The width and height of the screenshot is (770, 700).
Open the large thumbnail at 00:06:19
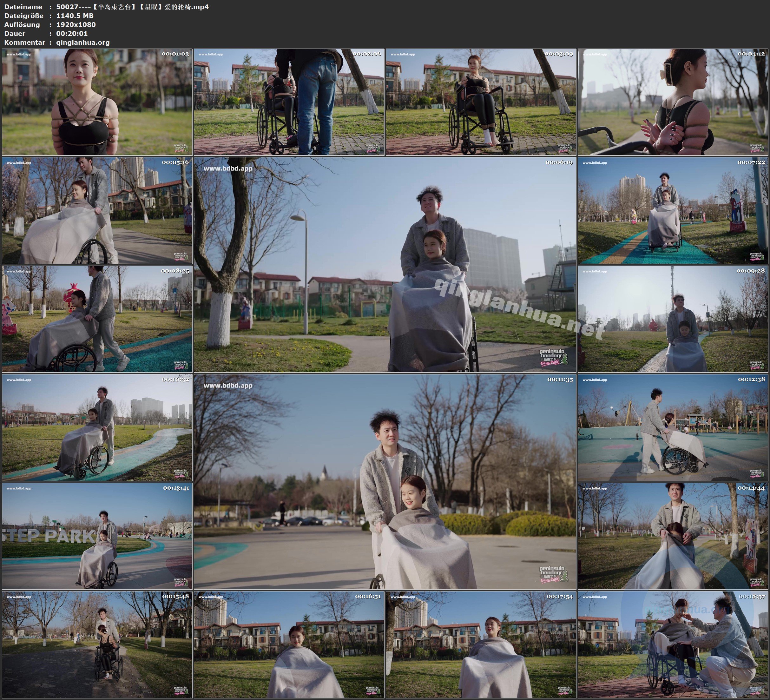[x=385, y=265]
